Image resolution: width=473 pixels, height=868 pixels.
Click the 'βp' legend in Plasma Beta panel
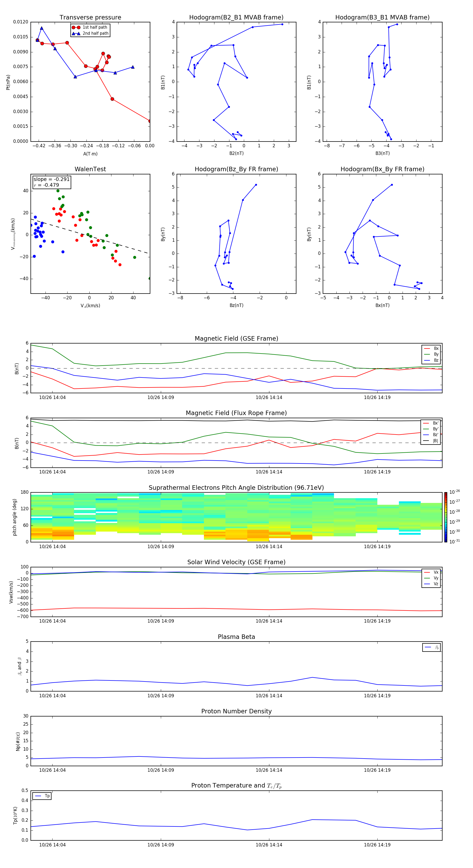click(431, 647)
